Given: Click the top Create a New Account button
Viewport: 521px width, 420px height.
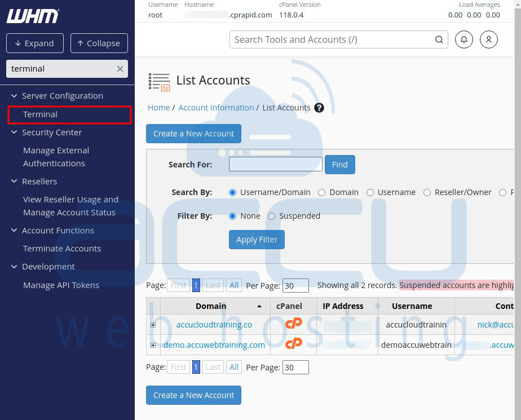Looking at the screenshot, I should (x=194, y=134).
